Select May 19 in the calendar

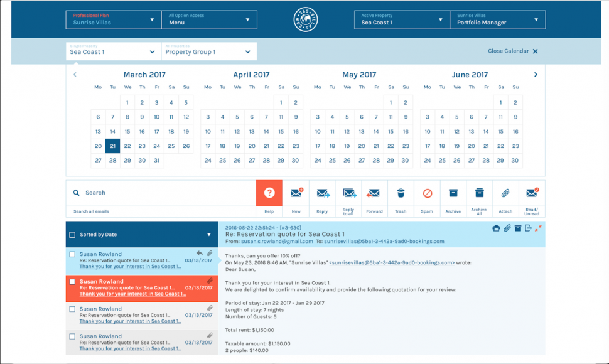(x=347, y=146)
